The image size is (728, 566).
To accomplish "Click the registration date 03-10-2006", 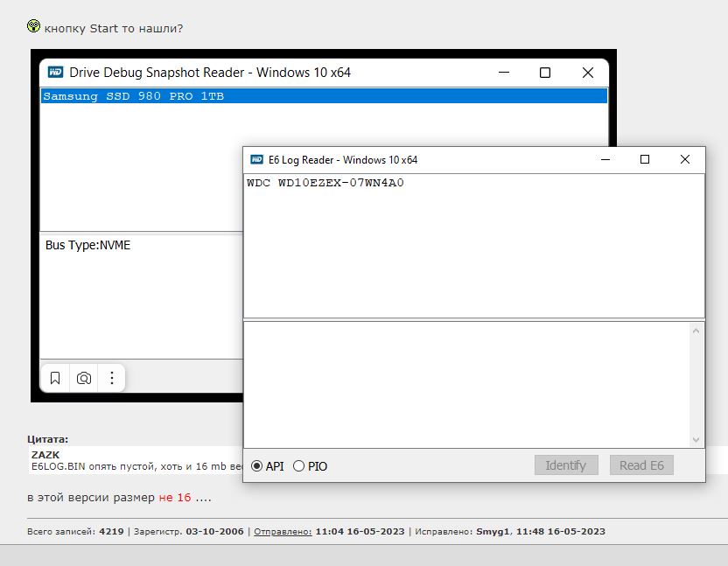I will (x=214, y=532).
